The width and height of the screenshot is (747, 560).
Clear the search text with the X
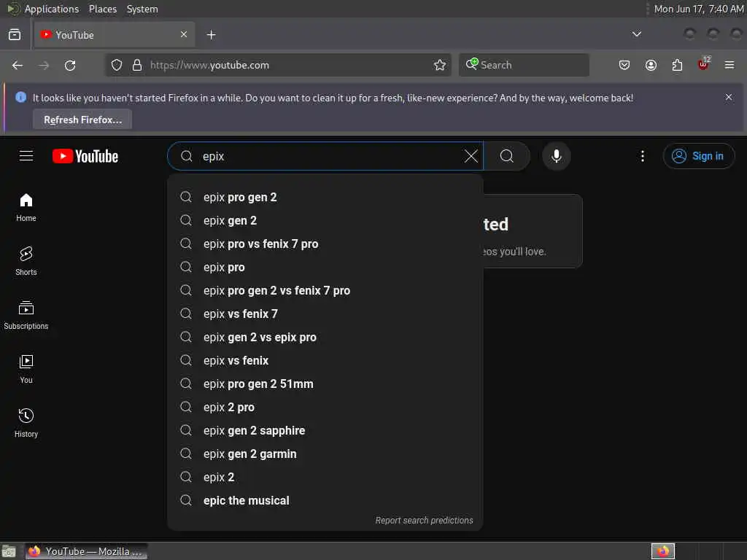click(471, 156)
